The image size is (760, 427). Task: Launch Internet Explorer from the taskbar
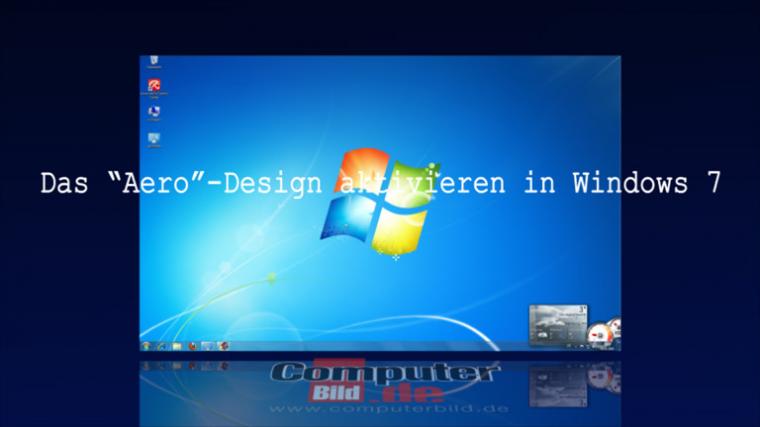pyautogui.click(x=161, y=346)
